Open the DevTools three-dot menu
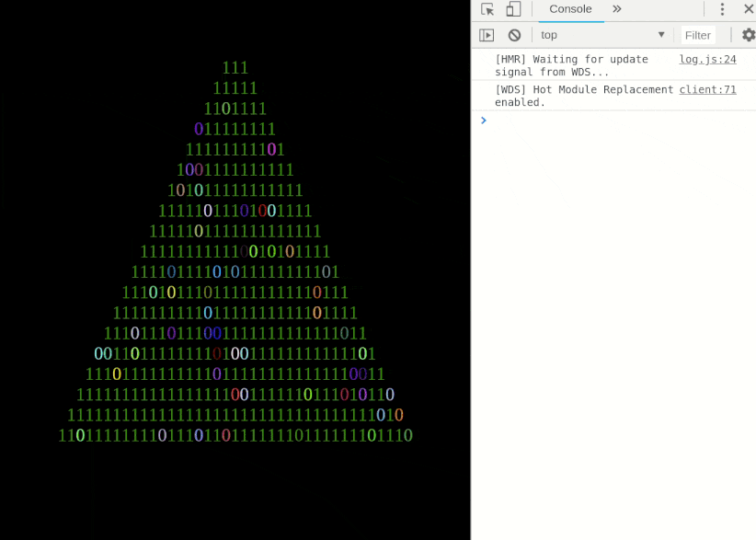756x540 pixels. (723, 9)
